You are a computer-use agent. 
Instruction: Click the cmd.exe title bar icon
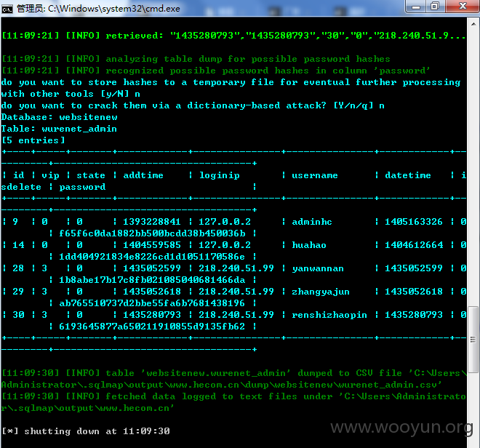[7, 9]
